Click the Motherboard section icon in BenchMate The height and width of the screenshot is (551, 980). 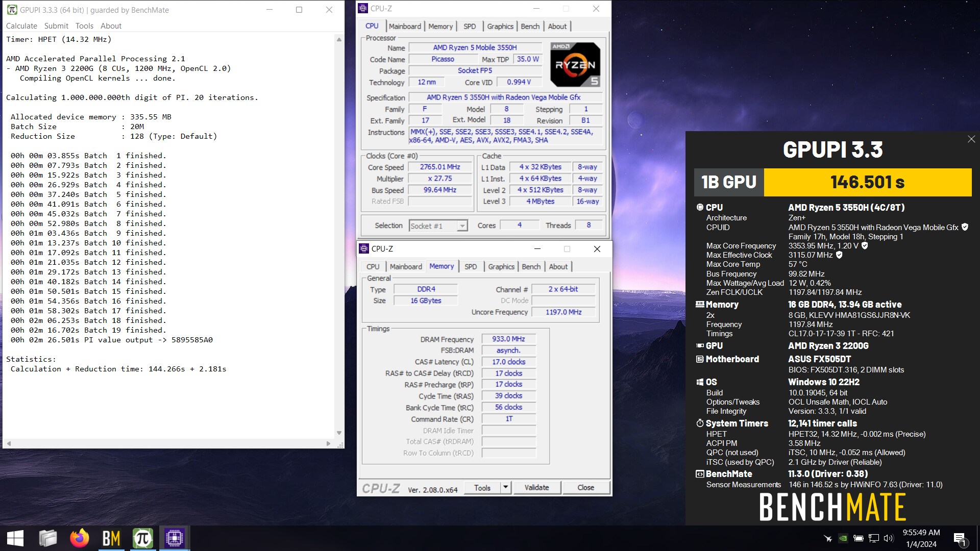pos(700,359)
